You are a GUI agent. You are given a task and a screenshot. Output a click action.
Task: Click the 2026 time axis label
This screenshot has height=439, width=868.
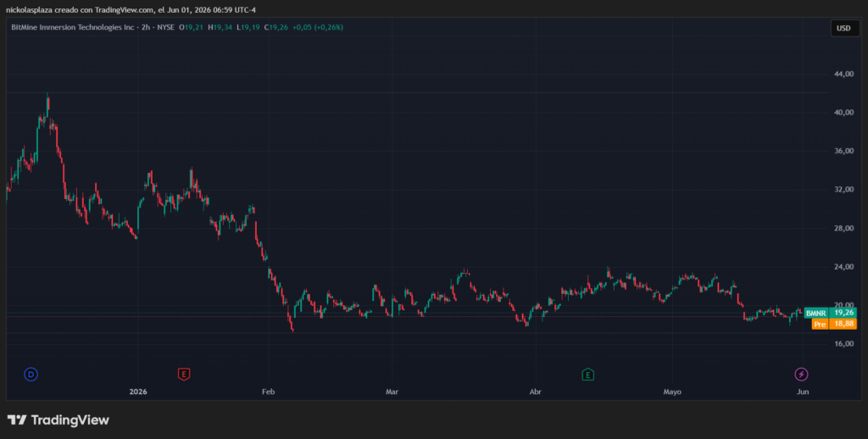coord(138,392)
